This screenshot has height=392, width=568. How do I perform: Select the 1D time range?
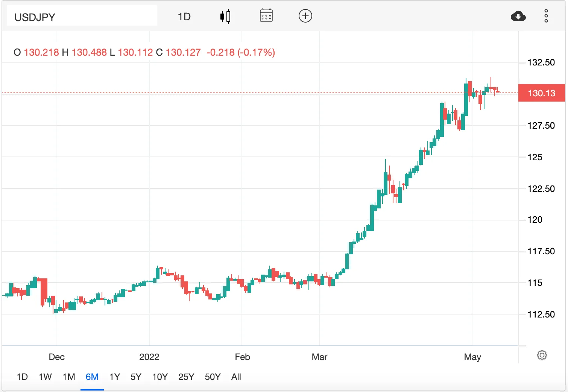point(22,377)
